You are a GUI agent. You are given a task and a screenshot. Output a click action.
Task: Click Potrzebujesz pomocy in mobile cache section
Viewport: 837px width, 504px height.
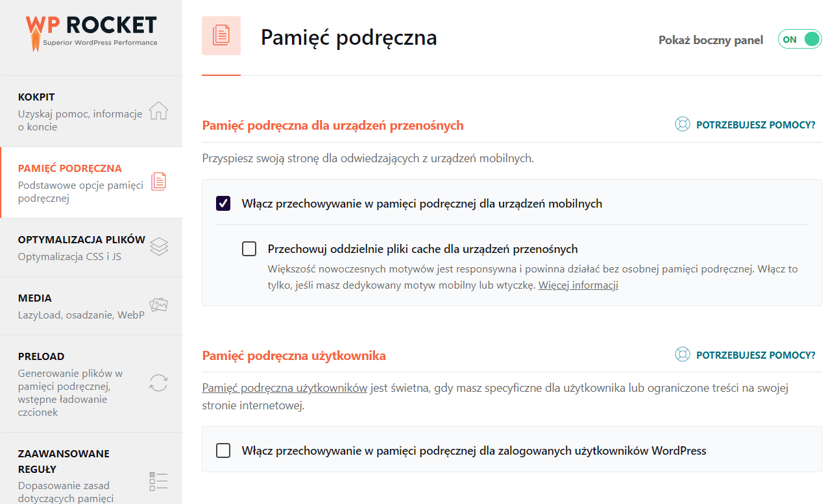point(756,125)
